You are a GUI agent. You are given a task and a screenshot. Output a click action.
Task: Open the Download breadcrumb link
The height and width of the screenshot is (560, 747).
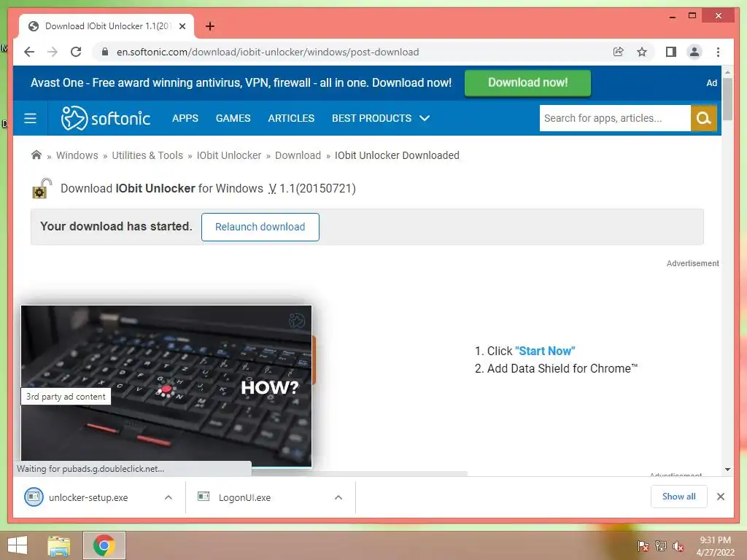(298, 155)
